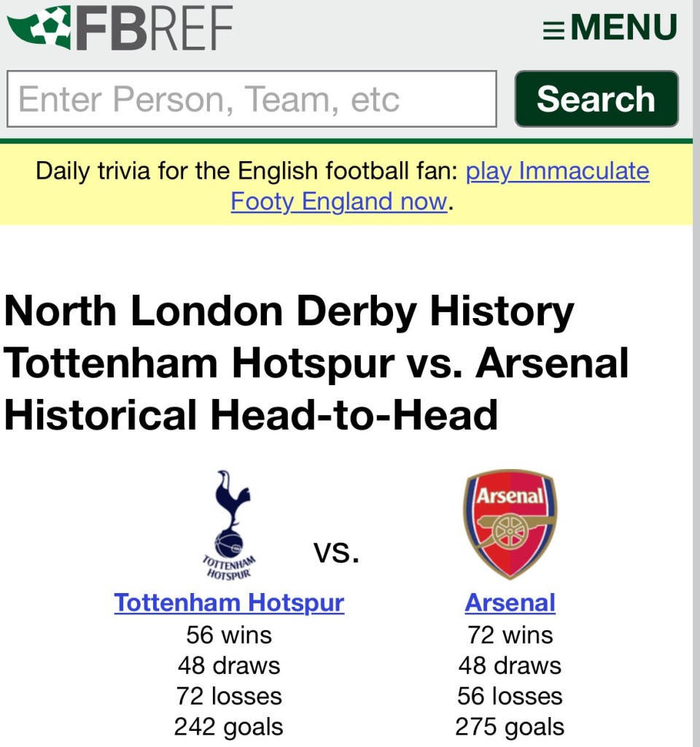Screen dimensions: 700x747
Task: Click the 48 draws under Arsenal
Action: pyautogui.click(x=510, y=665)
